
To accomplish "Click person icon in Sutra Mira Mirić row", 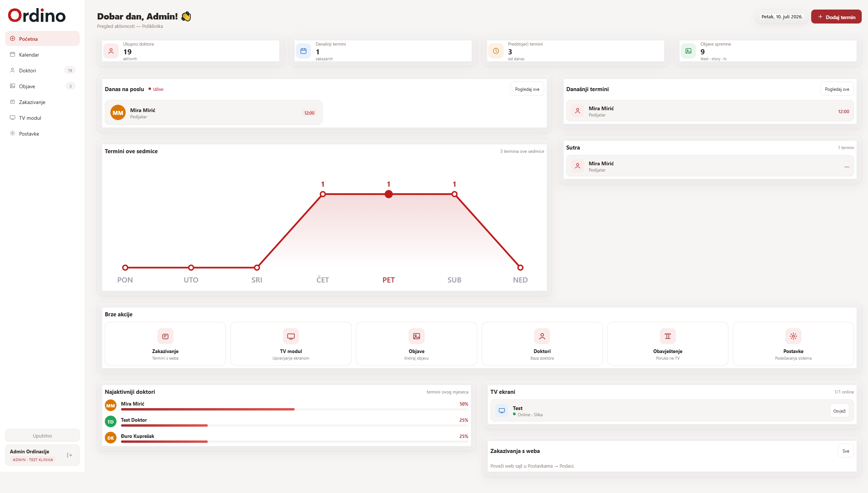I will click(x=578, y=166).
